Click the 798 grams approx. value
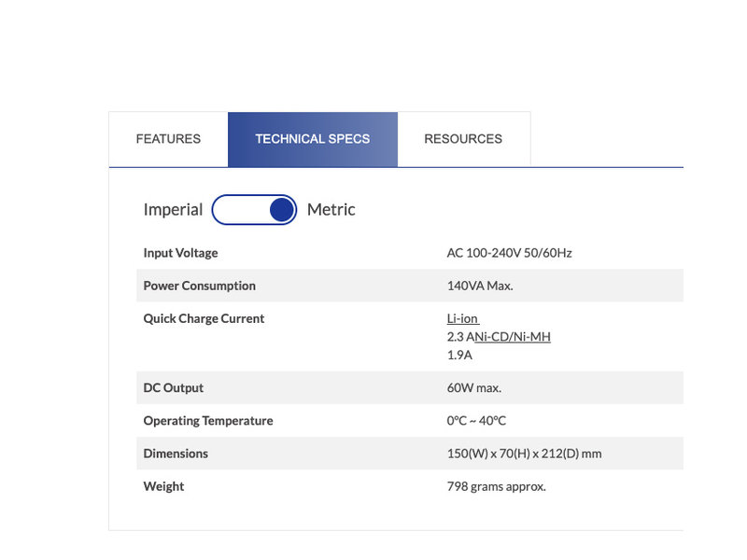 (x=496, y=486)
